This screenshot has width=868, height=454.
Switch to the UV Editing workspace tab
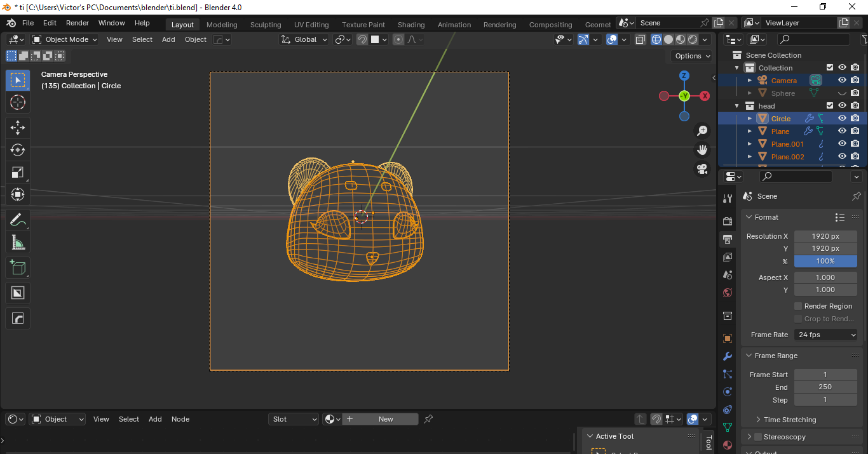pos(311,25)
